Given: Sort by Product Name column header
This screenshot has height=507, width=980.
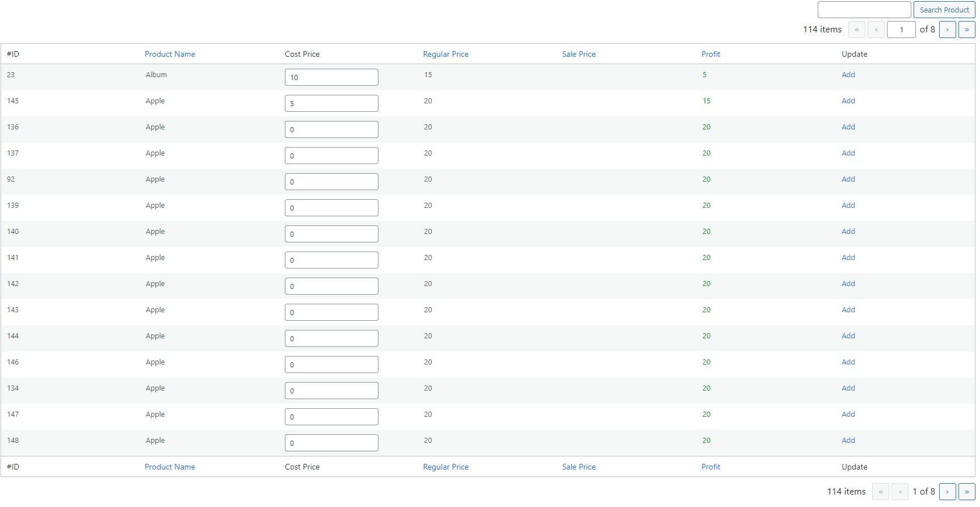Looking at the screenshot, I should (170, 54).
